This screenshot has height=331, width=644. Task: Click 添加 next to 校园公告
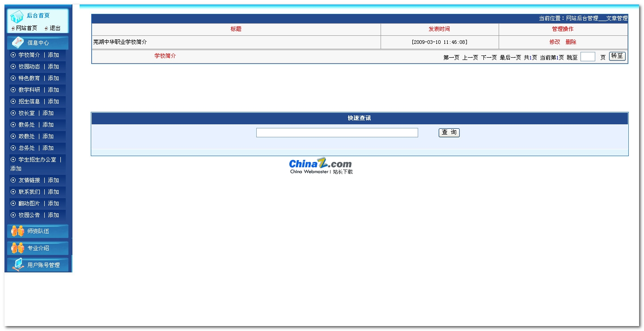(x=54, y=215)
